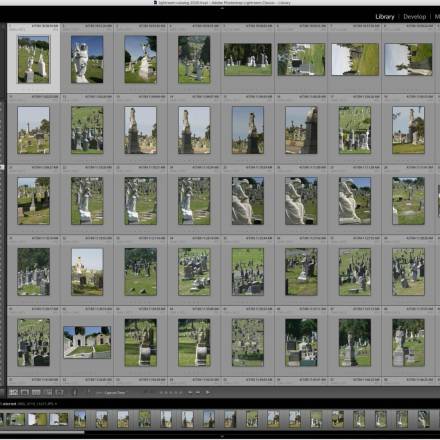
Task: Select the Painter spray can tool
Action: point(75,392)
